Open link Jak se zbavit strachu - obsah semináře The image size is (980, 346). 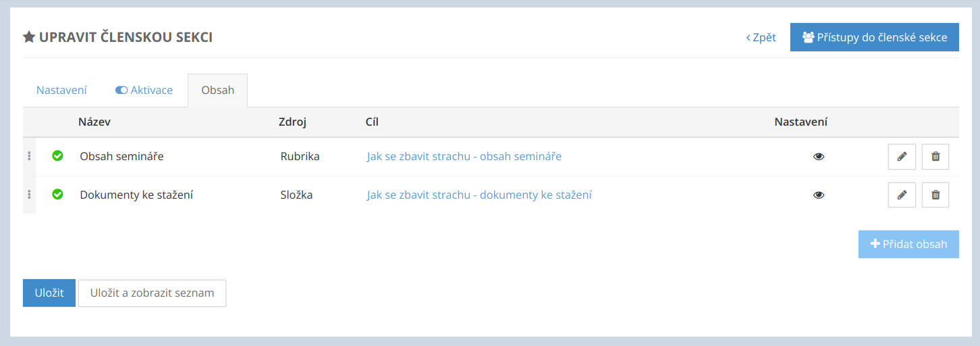[x=464, y=157]
